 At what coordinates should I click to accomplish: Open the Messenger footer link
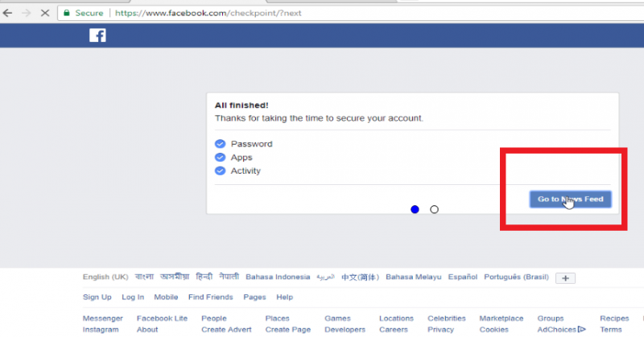tap(103, 319)
